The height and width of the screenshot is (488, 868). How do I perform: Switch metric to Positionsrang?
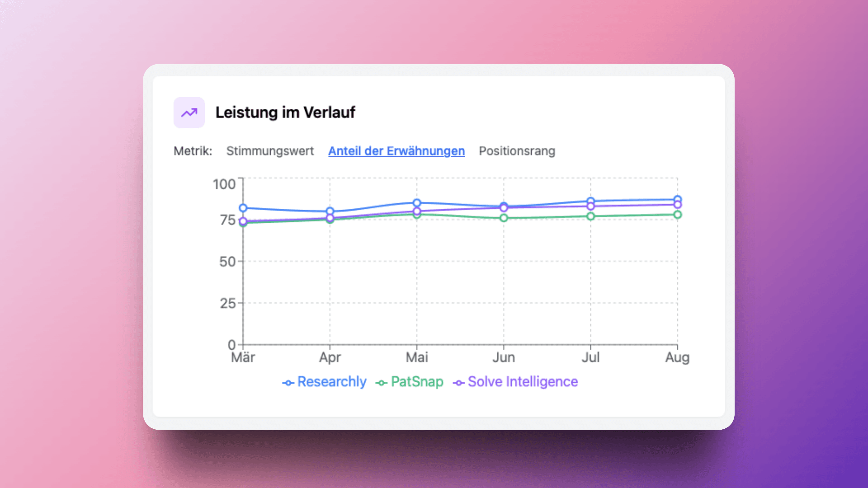[517, 151]
